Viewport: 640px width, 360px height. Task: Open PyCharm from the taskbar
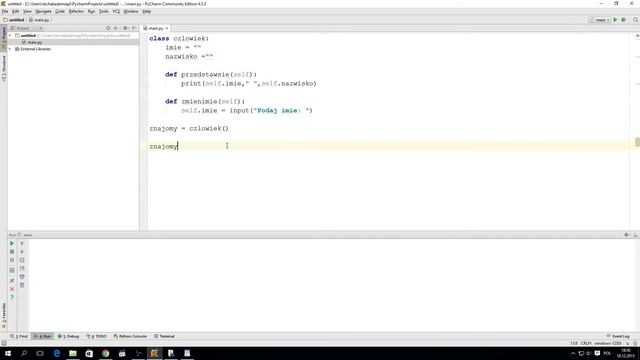coord(154,353)
